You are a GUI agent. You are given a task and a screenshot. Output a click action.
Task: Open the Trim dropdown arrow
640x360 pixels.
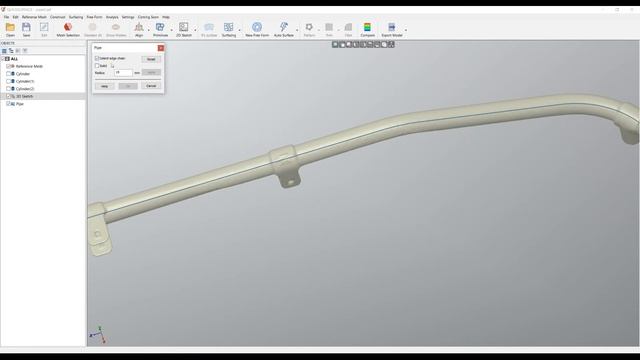(x=338, y=30)
